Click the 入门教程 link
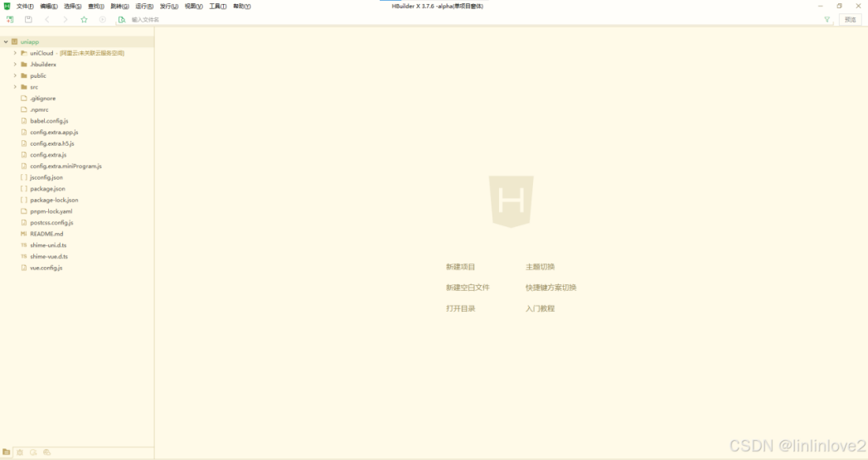Viewport: 868px width, 460px height. click(x=540, y=308)
